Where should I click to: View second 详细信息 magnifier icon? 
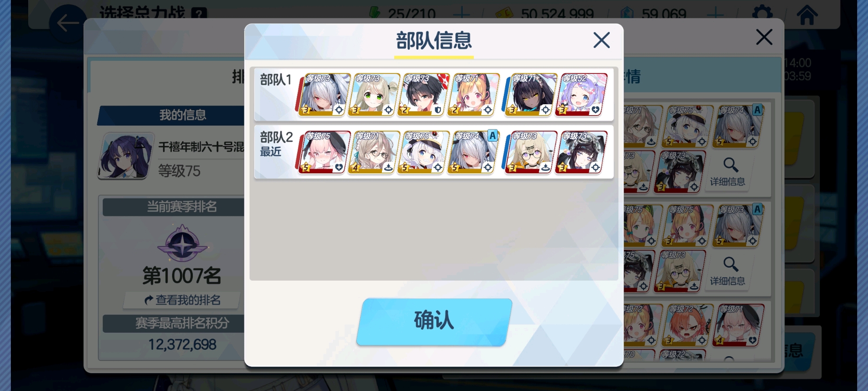[x=730, y=264]
